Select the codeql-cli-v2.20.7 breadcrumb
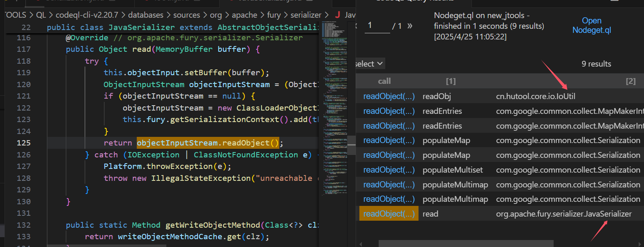644x247 pixels. 86,15
